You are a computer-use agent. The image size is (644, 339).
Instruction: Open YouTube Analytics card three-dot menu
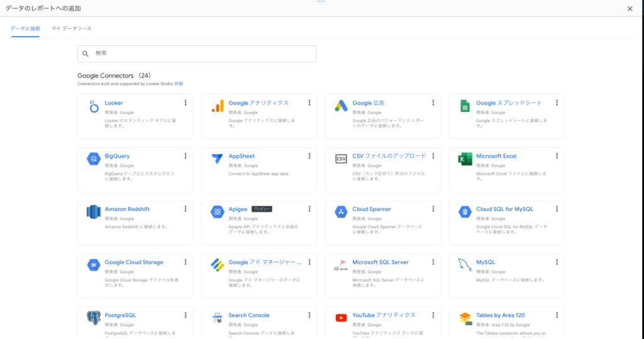pyautogui.click(x=433, y=314)
